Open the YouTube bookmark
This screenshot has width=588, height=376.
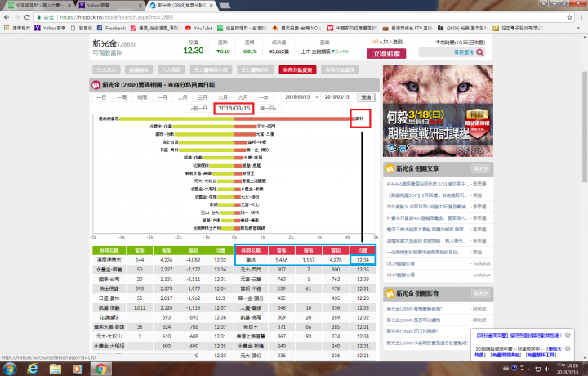coord(199,28)
